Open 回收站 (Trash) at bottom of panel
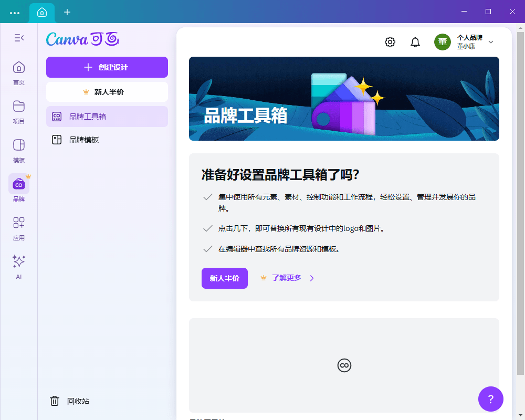 coord(71,401)
